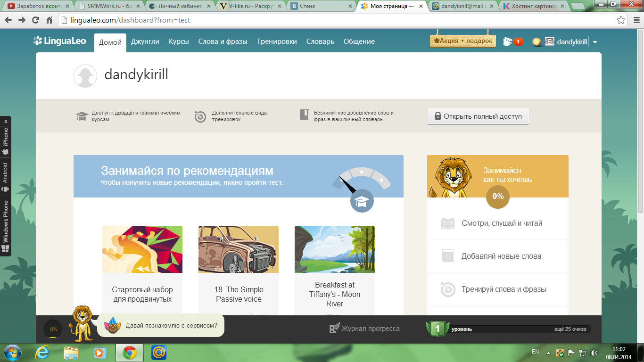Open Слова и фразы menu
The height and width of the screenshot is (362, 644).
tap(223, 41)
